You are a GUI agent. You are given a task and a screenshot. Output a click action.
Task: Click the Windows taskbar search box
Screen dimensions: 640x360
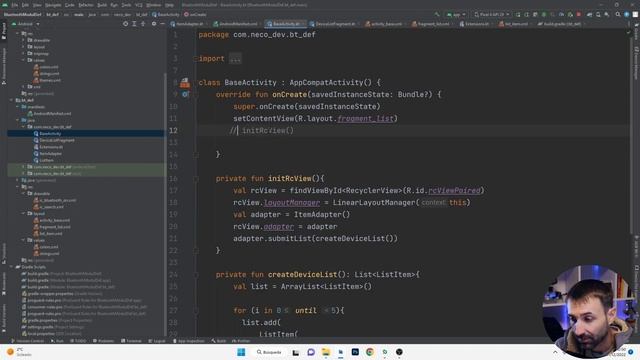click(x=269, y=352)
